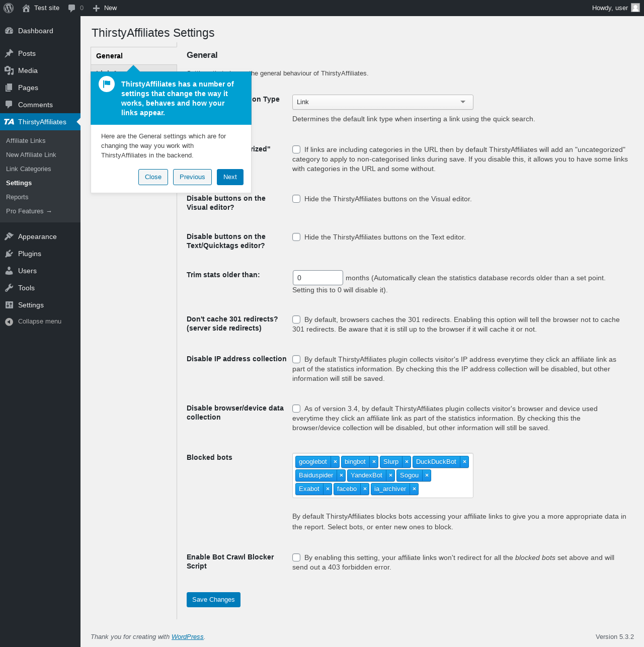Remove the ia_archiver tag
The height and width of the screenshot is (647, 644).
tap(414, 489)
